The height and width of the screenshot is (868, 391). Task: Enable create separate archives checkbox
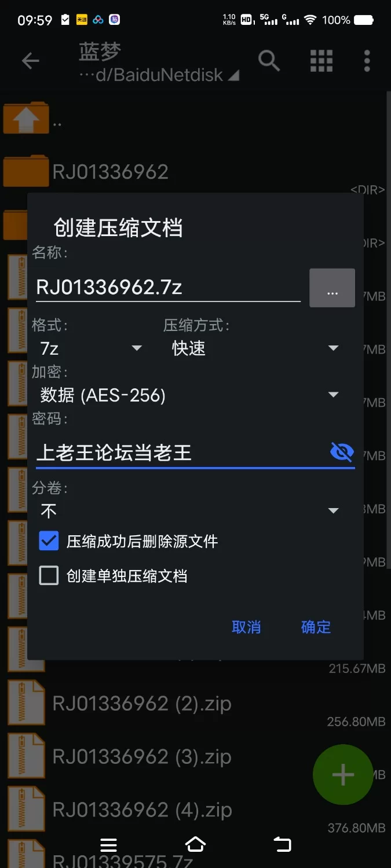[49, 576]
